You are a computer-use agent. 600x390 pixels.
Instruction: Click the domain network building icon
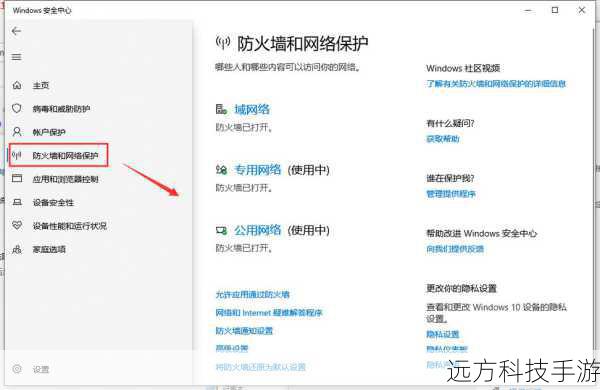[x=221, y=109]
